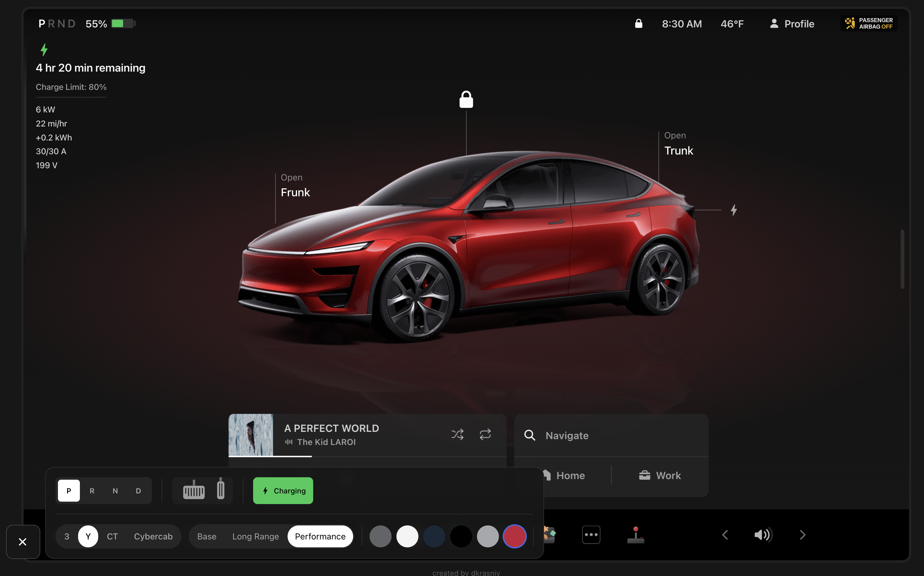Open the search magnifier in the Navigate field
The width and height of the screenshot is (924, 576).
[x=530, y=435]
